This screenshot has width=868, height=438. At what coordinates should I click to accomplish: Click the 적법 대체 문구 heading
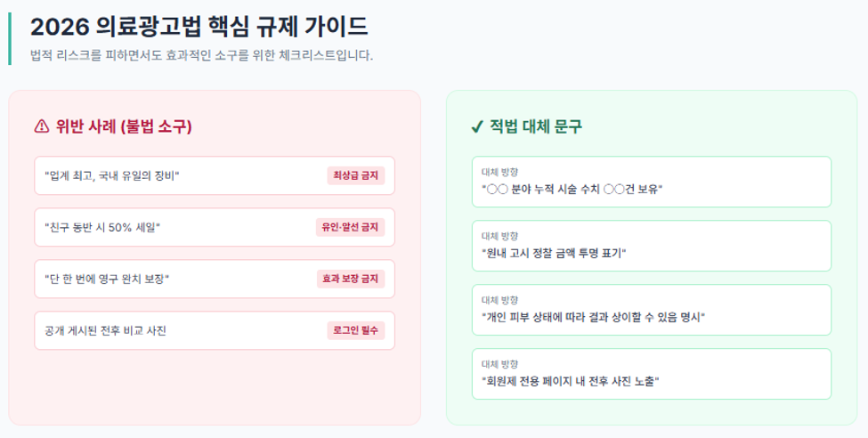(535, 126)
